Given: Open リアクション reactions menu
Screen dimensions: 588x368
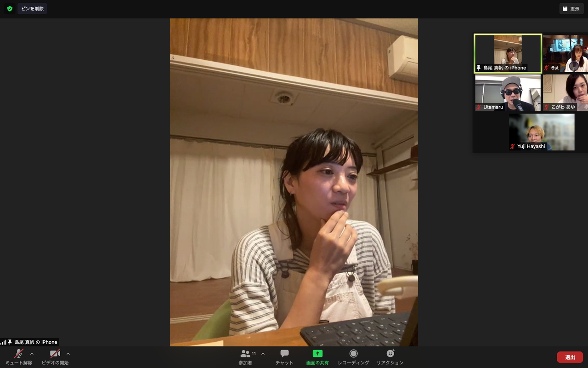Looking at the screenshot, I should [x=390, y=357].
